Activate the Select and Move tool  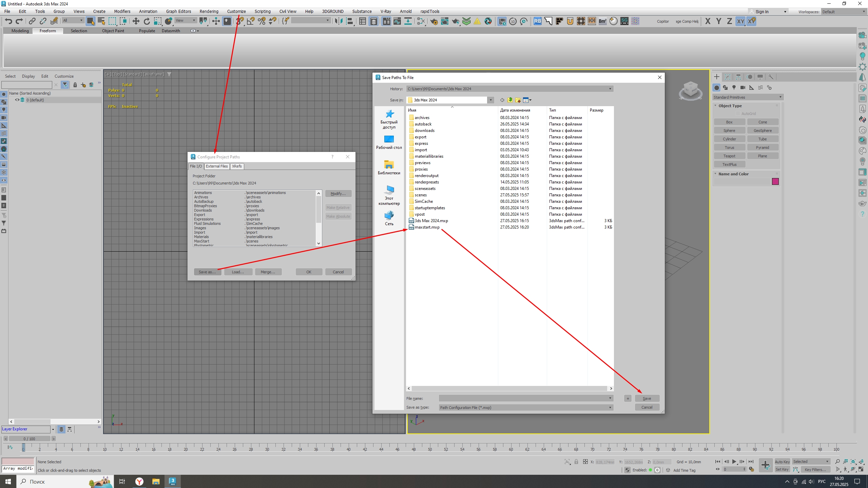click(x=136, y=21)
